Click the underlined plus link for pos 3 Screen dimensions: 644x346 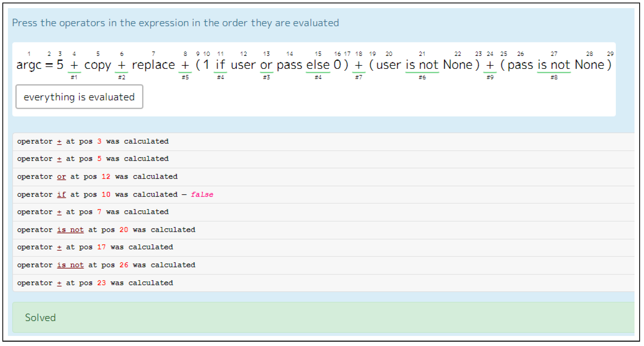point(59,141)
